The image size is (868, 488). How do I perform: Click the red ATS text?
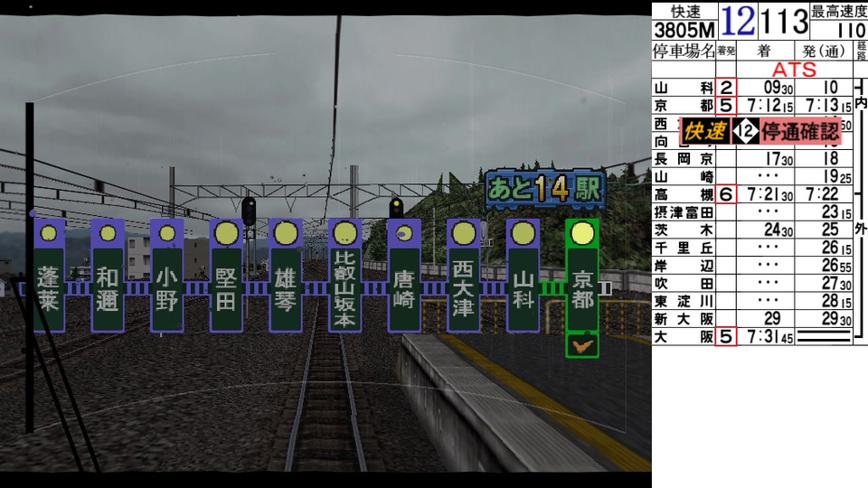794,70
